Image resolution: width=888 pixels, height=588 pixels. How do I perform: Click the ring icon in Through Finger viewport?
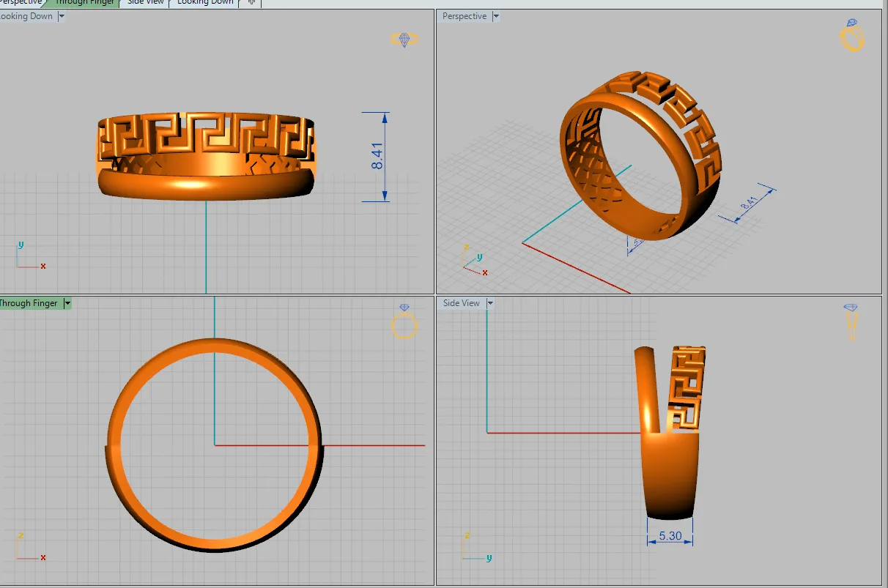[x=404, y=321]
